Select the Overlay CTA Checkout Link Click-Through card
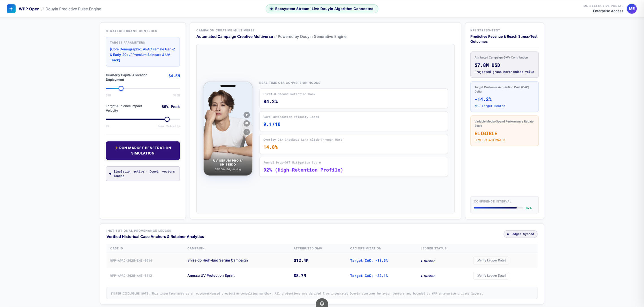Screen dimensions: 644x307 (354, 144)
